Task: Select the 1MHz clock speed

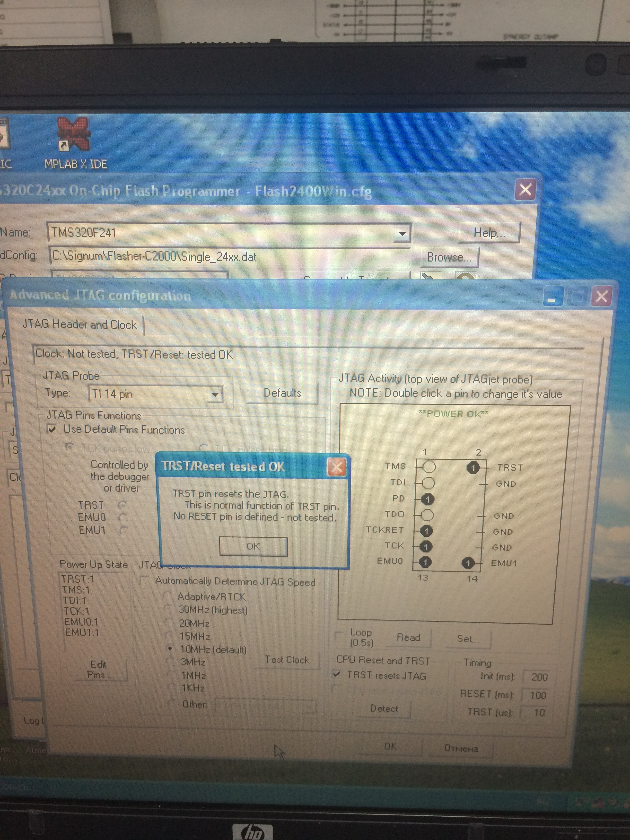Action: coord(171,675)
